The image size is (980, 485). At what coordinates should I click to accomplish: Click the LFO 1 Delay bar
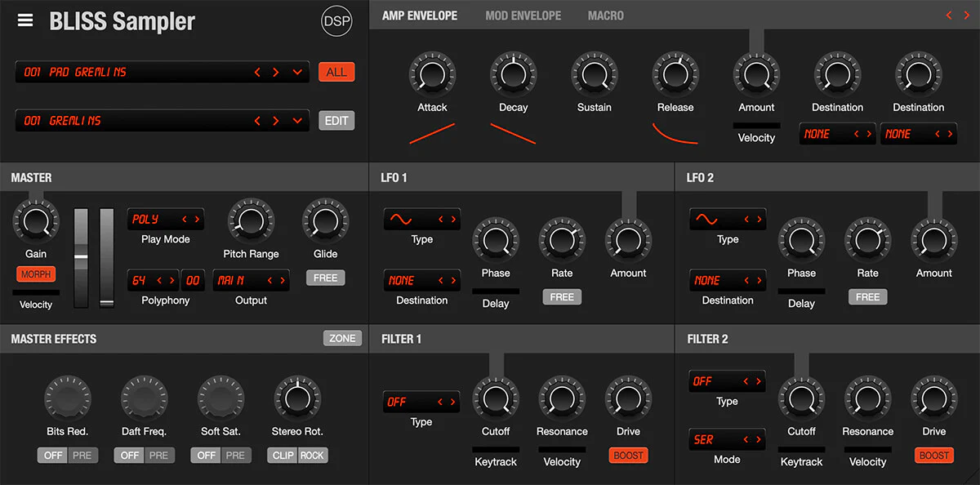pos(495,291)
